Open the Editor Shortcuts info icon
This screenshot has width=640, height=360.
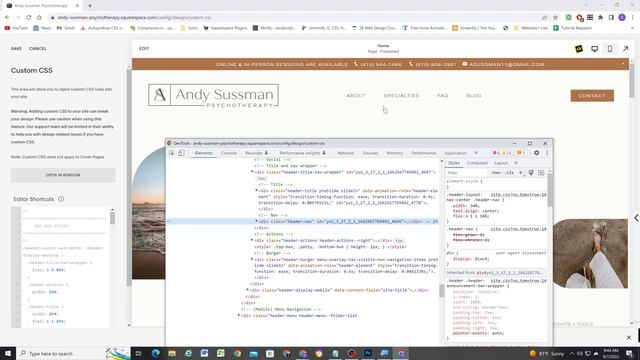(61, 199)
